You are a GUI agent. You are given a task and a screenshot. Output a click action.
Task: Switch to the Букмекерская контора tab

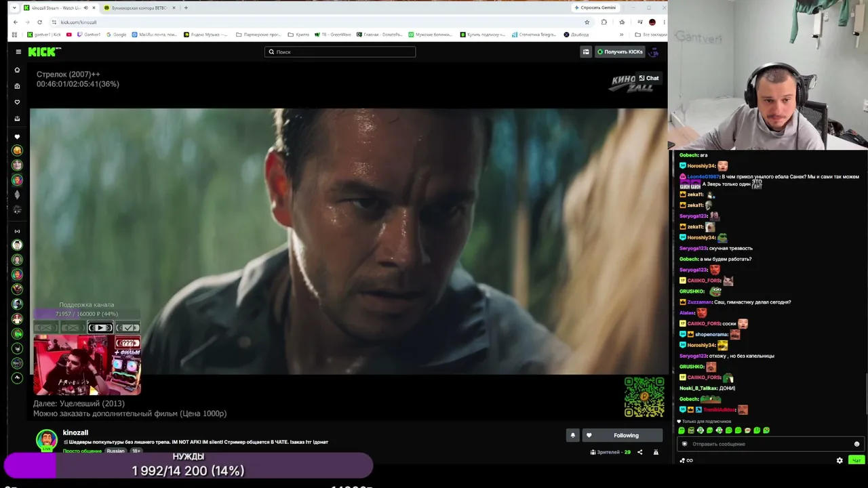pyautogui.click(x=139, y=7)
